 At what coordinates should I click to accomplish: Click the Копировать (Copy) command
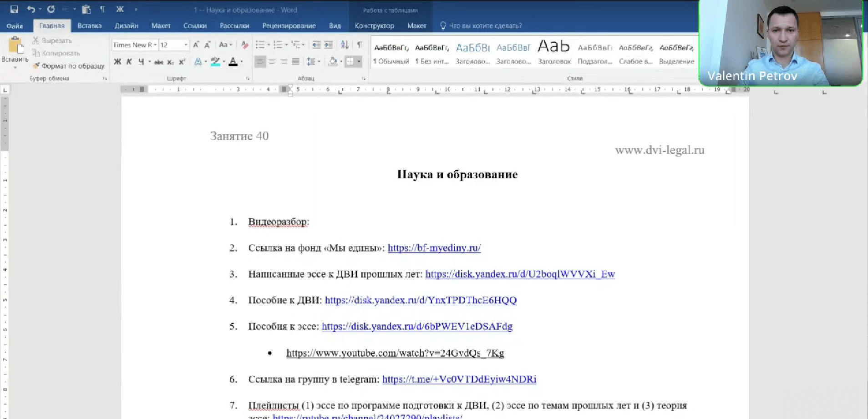click(x=59, y=53)
